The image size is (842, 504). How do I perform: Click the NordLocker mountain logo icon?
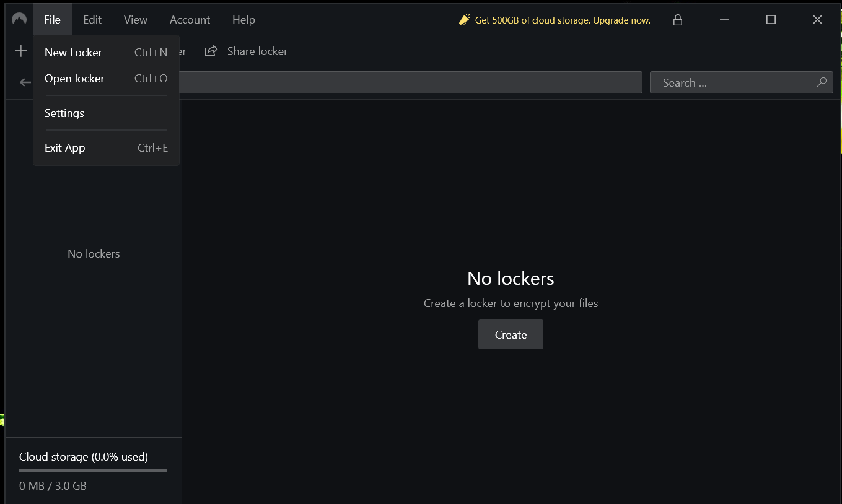click(18, 19)
